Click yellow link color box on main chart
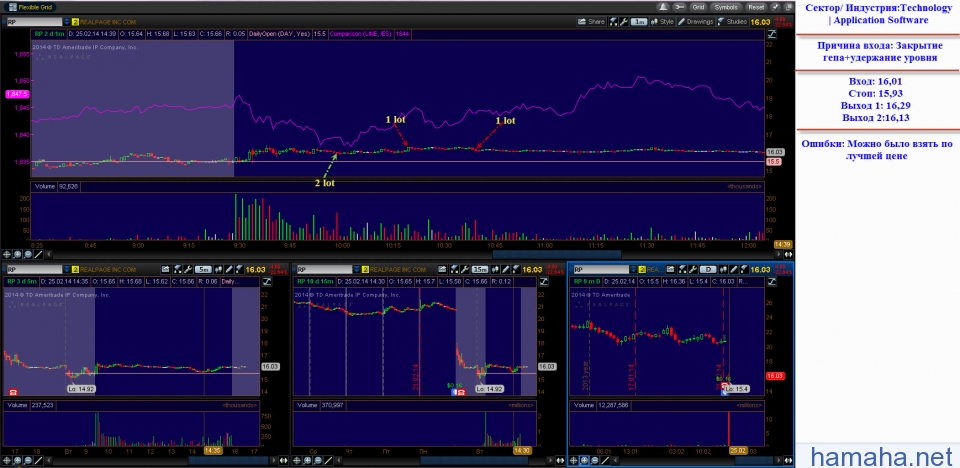The width and height of the screenshot is (960, 468). tap(75, 20)
